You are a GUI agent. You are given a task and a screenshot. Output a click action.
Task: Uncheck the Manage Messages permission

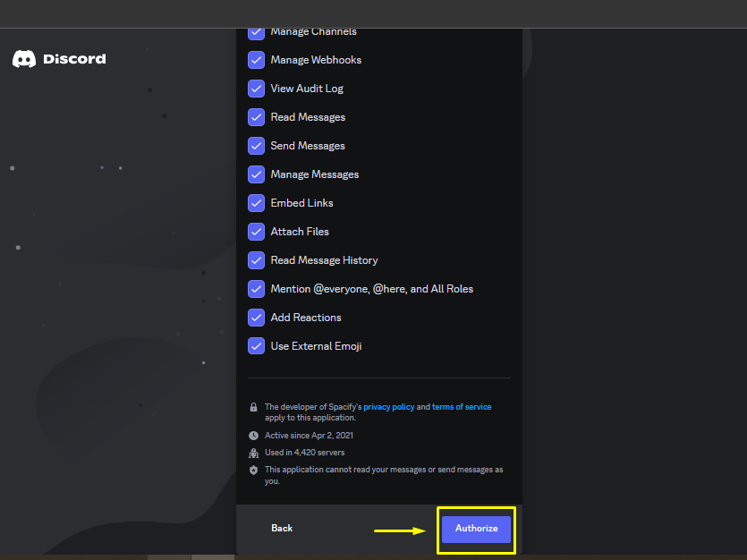point(256,174)
